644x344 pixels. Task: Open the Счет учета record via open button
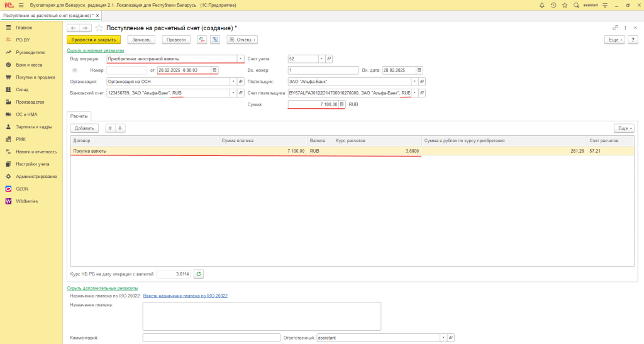click(x=329, y=58)
